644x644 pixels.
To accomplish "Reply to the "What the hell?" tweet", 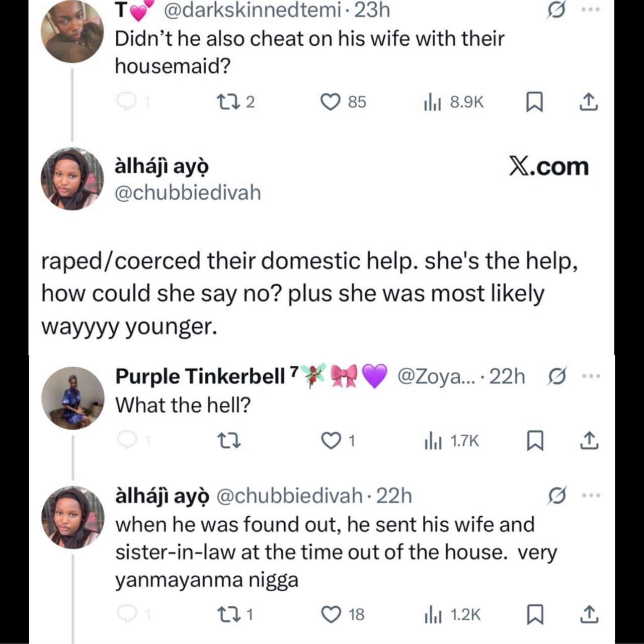I will click(x=126, y=441).
